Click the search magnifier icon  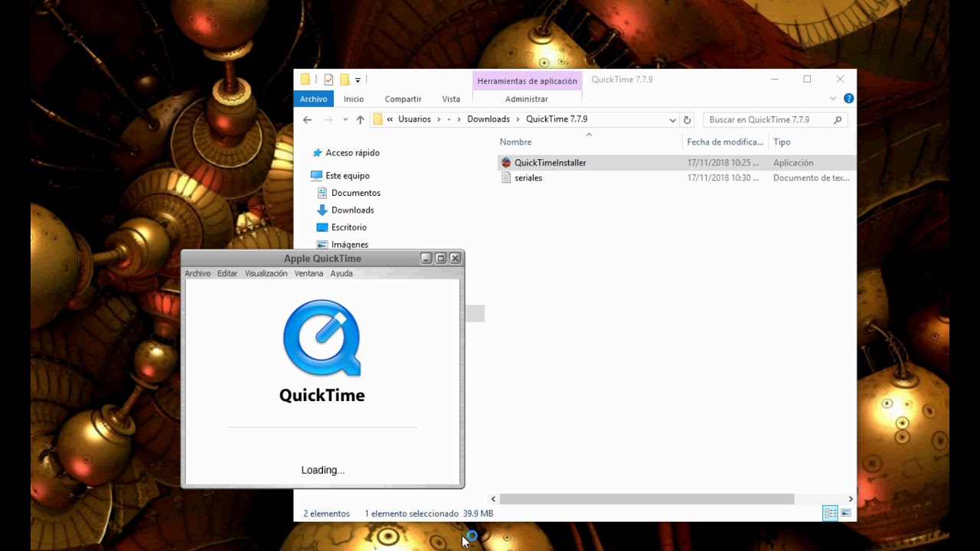[x=838, y=119]
